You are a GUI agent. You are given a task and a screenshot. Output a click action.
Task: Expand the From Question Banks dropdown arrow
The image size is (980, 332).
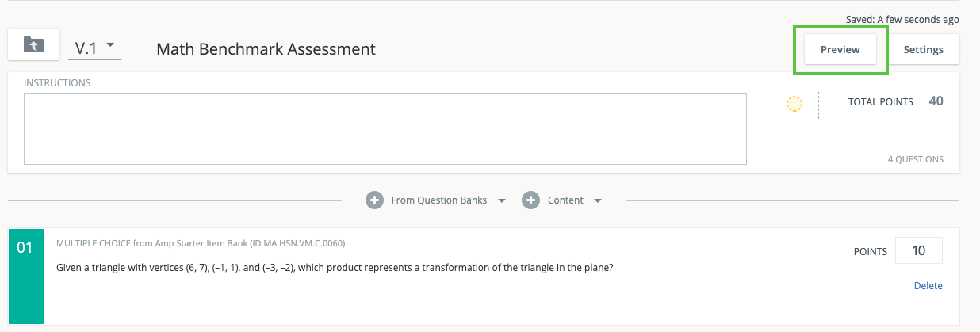pos(501,201)
